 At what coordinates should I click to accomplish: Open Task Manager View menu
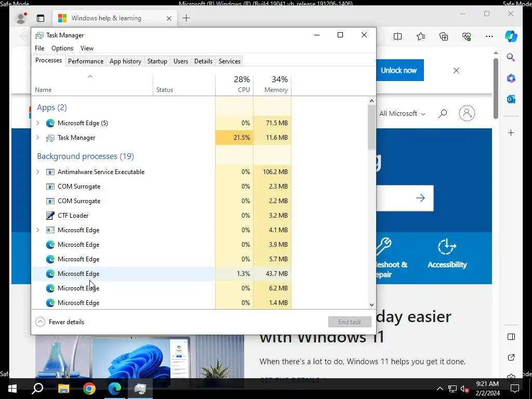(x=87, y=48)
